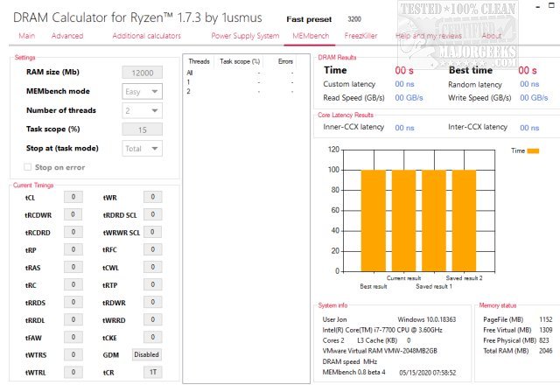560x392 pixels.
Task: Click the RAM size (Mb) field
Action: coord(142,73)
